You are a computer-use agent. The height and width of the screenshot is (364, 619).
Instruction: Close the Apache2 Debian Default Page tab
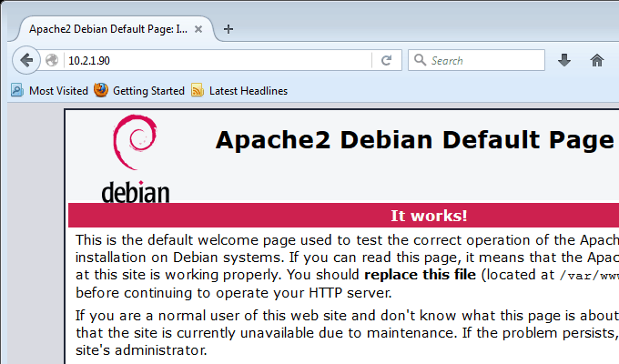click(x=198, y=29)
